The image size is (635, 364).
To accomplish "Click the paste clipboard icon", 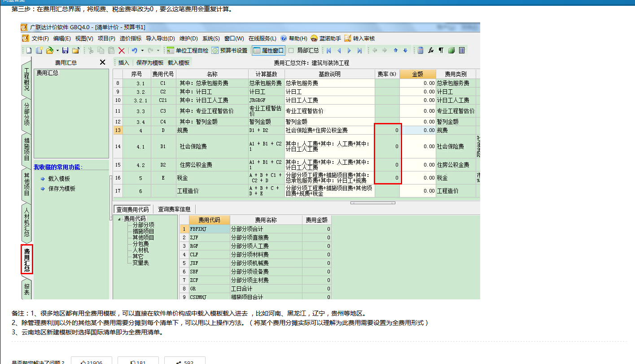I will click(x=111, y=50).
